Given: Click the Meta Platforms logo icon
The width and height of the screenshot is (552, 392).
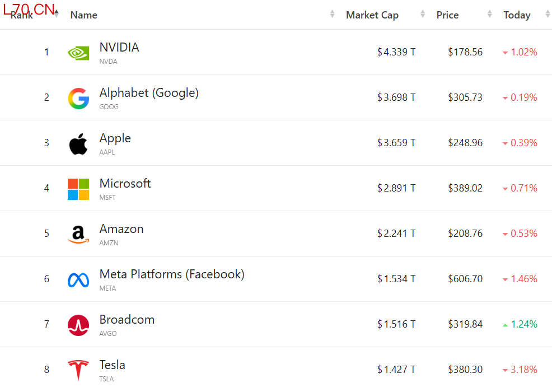Looking at the screenshot, I should pos(78,279).
